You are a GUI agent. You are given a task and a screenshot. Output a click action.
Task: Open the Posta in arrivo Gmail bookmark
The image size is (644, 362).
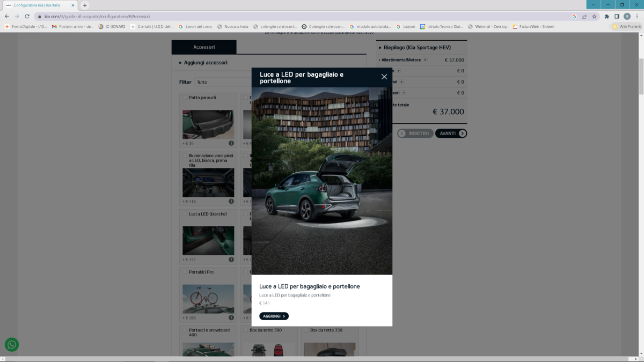point(73,26)
